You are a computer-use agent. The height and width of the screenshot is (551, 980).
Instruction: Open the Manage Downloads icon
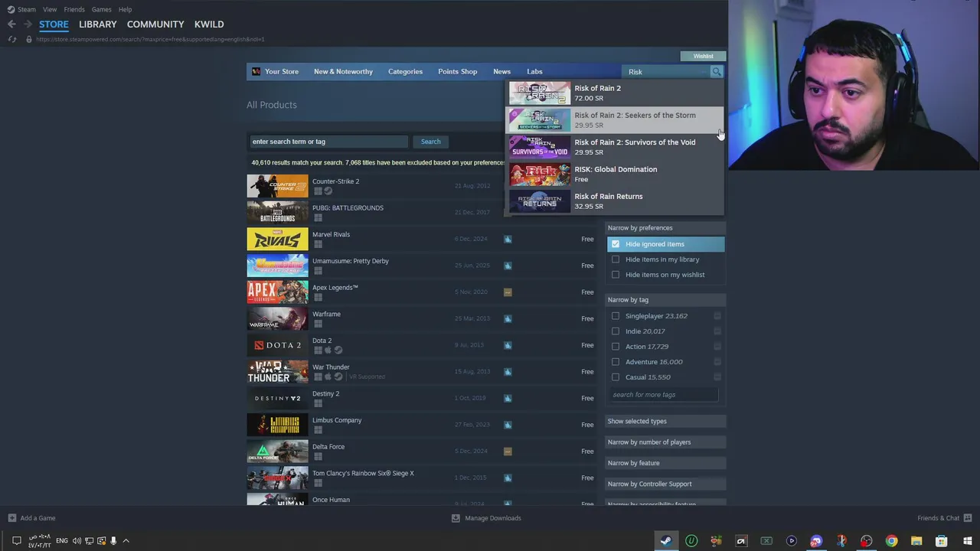click(x=456, y=518)
